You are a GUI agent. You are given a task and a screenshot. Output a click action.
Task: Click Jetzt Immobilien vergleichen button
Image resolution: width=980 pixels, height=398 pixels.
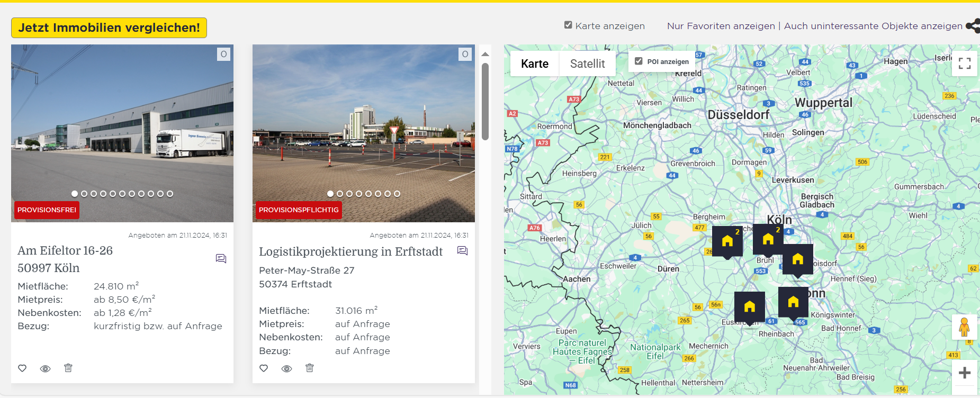pyautogui.click(x=109, y=28)
